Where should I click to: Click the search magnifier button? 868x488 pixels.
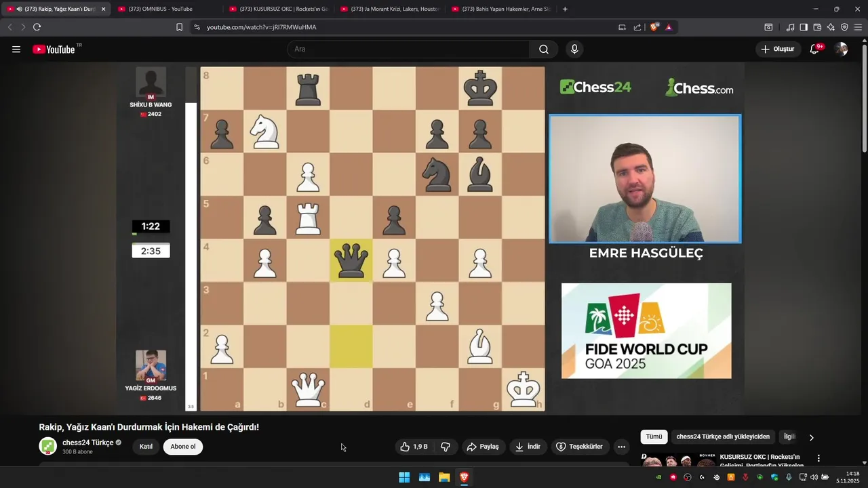tap(544, 49)
